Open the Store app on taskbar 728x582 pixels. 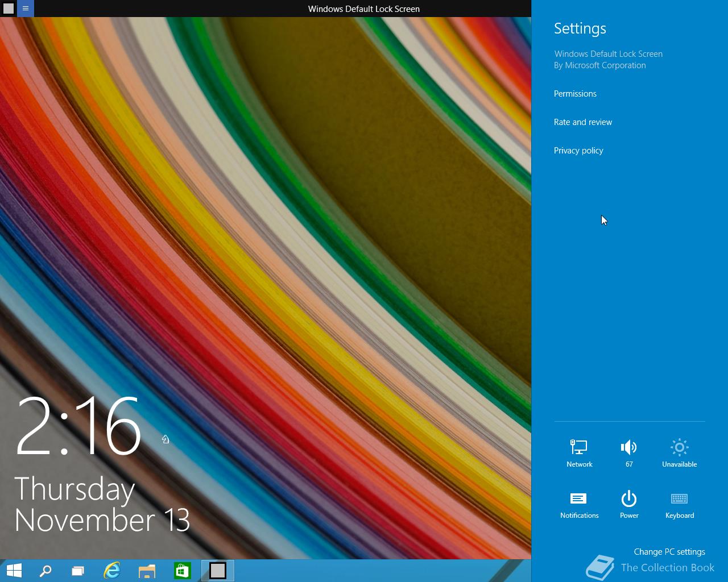point(182,571)
